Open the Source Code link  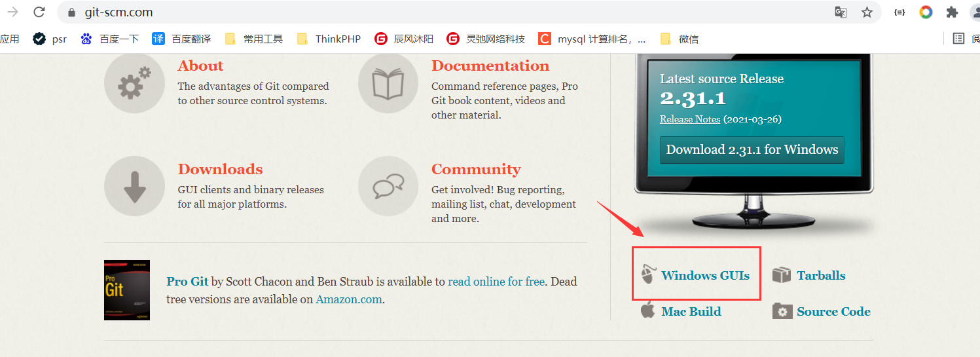(x=833, y=311)
